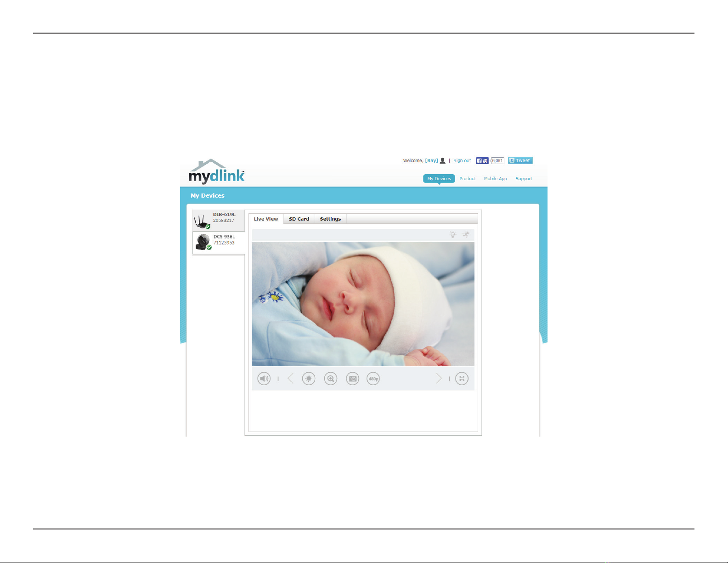The height and width of the screenshot is (563, 728).
Task: Enter full screen view mode
Action: pyautogui.click(x=462, y=379)
